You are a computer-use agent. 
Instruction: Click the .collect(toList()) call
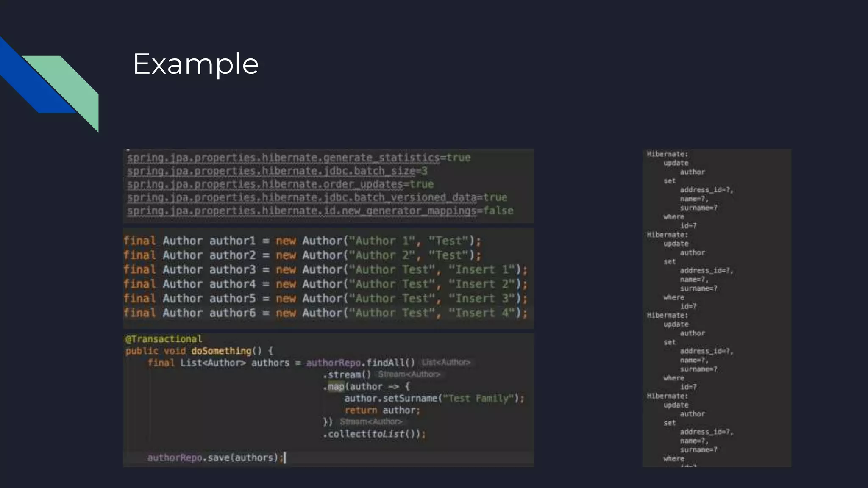point(374,434)
